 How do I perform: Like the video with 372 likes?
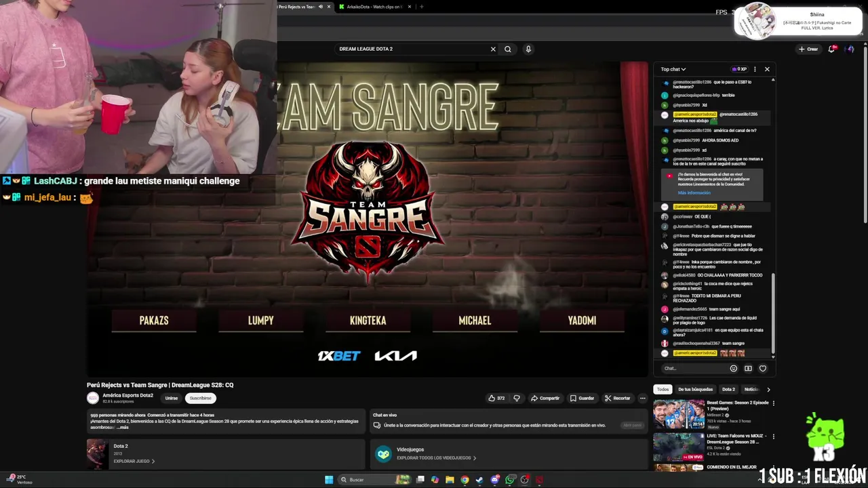pos(496,399)
